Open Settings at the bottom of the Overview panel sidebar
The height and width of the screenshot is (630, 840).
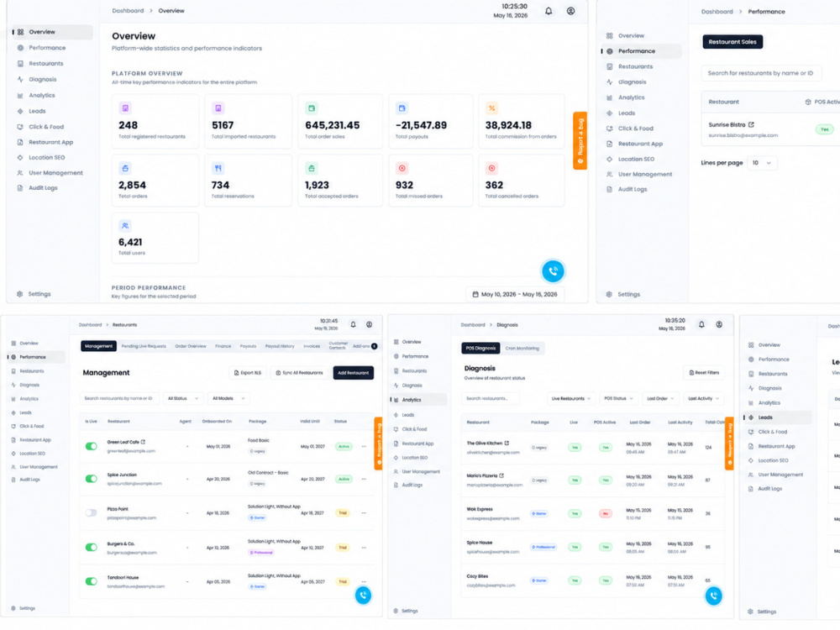click(39, 294)
